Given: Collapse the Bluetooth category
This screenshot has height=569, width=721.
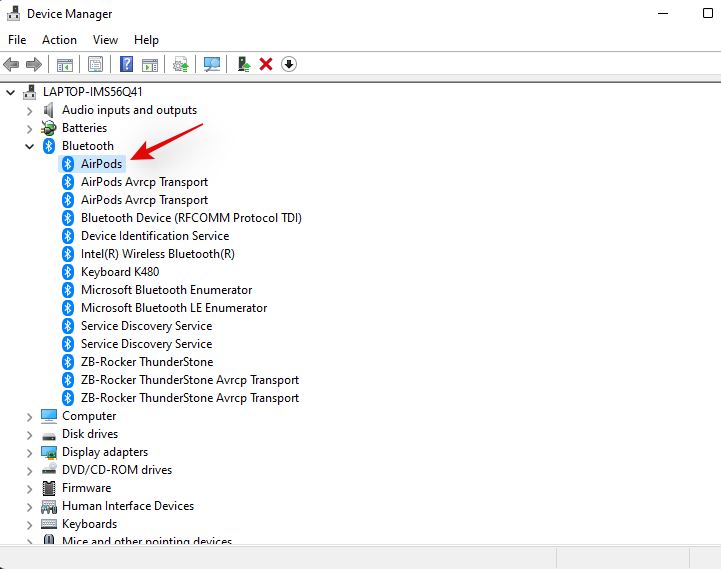Looking at the screenshot, I should click(x=30, y=146).
